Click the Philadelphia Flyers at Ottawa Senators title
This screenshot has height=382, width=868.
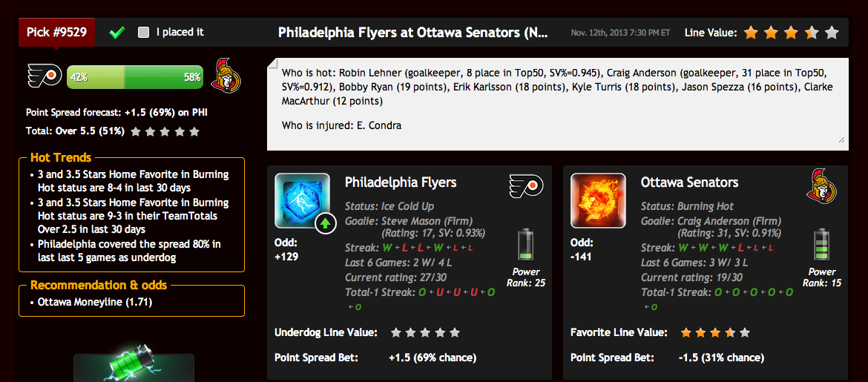click(412, 32)
